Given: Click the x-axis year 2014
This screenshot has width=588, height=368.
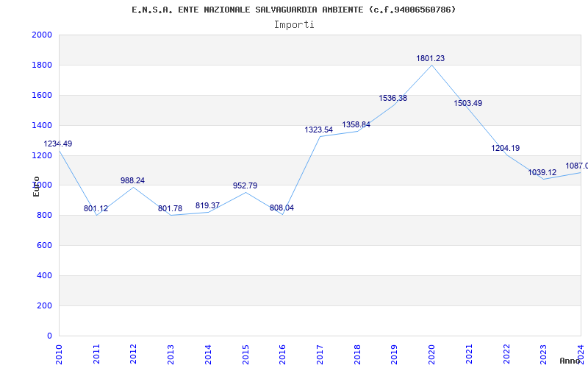Looking at the screenshot, I should tap(208, 354).
